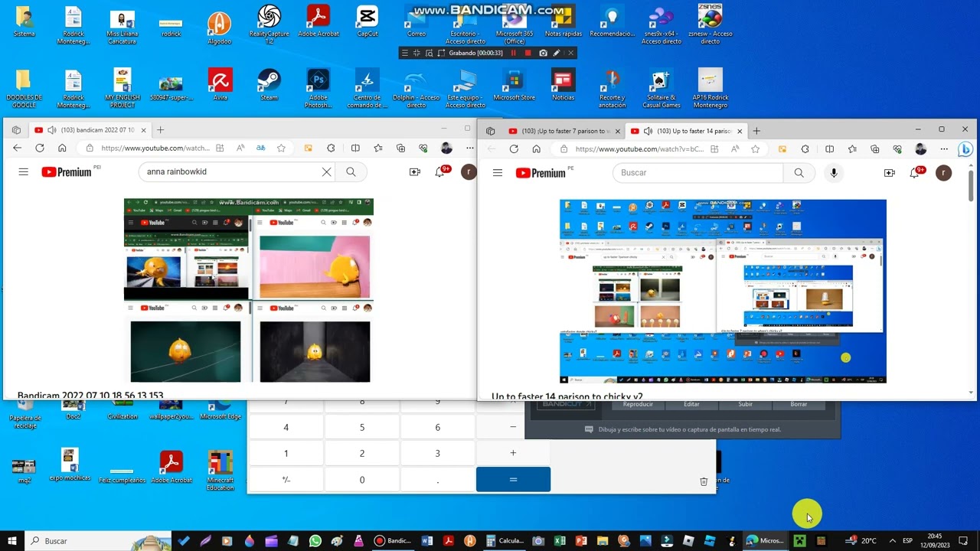Click the video player in right YouTube window
The height and width of the screenshot is (551, 980).
point(723,292)
